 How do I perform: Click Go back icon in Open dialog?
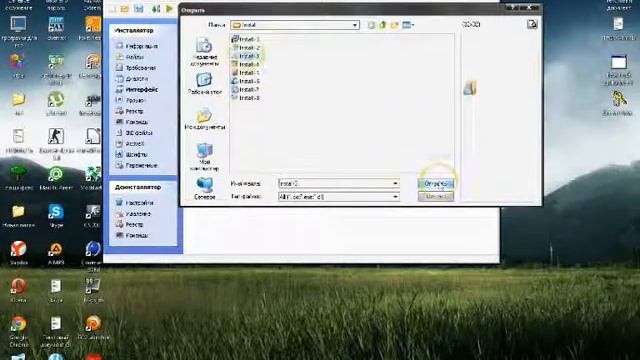pos(371,25)
